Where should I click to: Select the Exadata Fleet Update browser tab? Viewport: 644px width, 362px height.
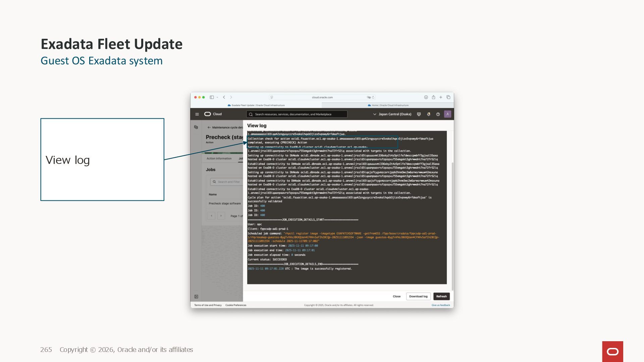256,105
